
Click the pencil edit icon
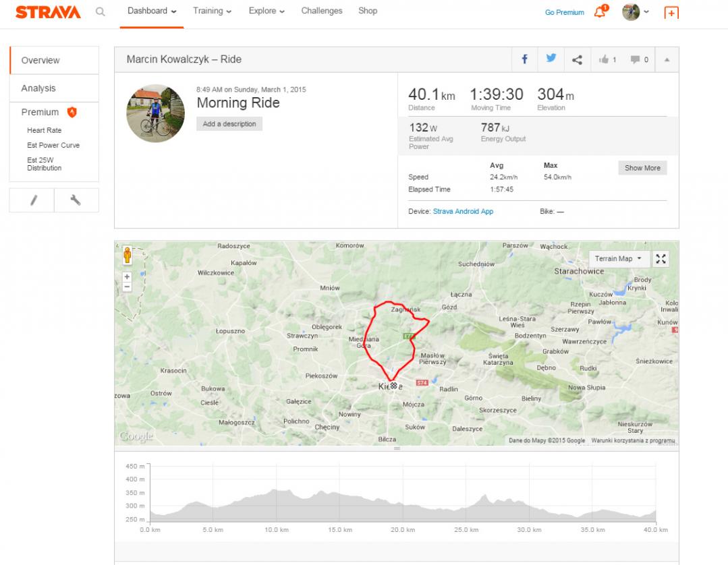point(32,200)
